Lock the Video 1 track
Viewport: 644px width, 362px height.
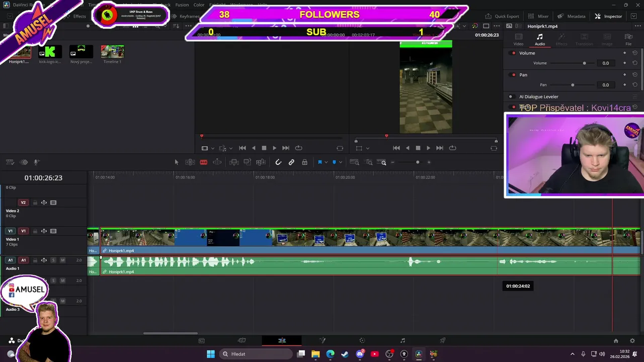35,231
